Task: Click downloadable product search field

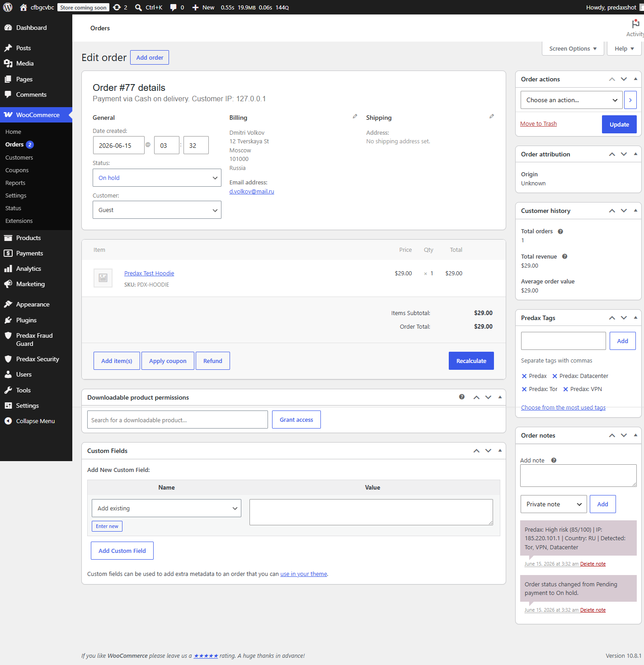Action: (x=178, y=420)
